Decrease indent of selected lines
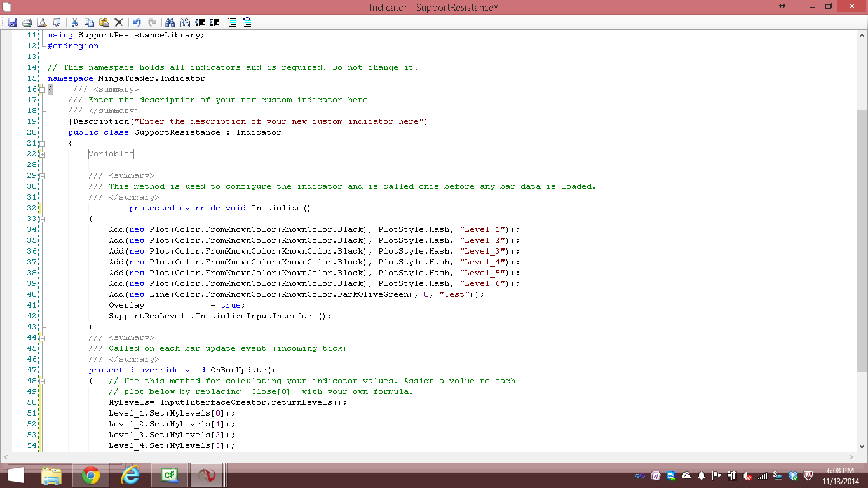868x488 pixels. [x=200, y=22]
